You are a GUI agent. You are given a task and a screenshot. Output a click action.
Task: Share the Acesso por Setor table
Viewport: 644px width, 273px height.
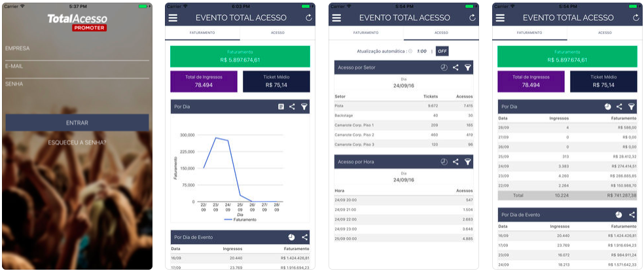(x=456, y=67)
